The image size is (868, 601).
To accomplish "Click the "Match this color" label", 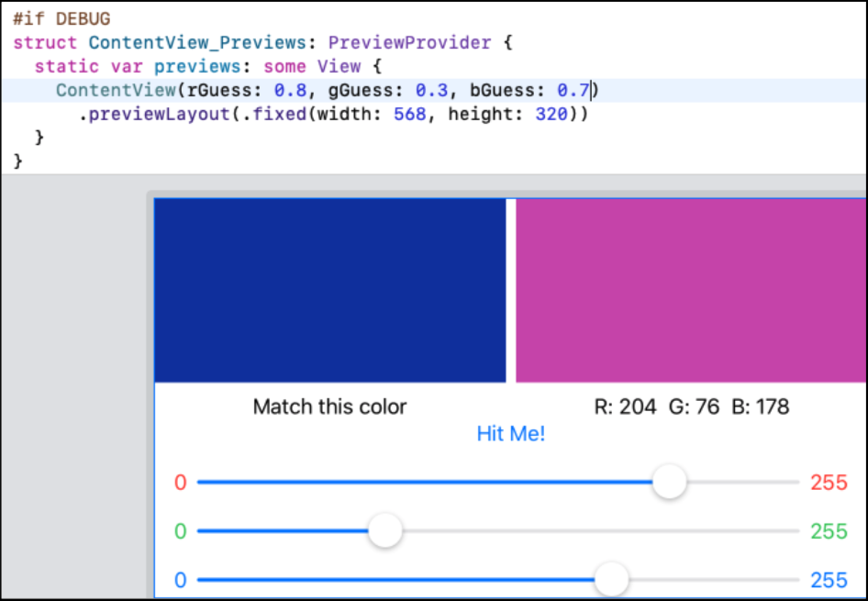I will [329, 406].
